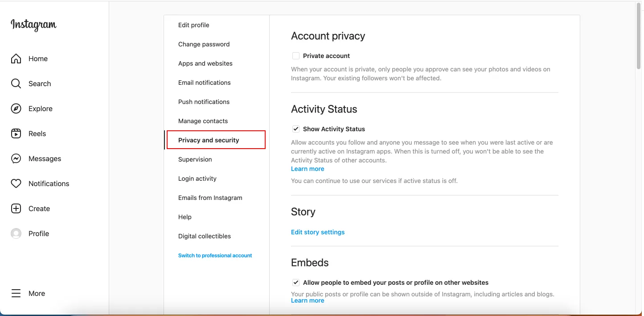This screenshot has width=644, height=316.
Task: Open Messages using messenger icon
Action: [x=16, y=158]
